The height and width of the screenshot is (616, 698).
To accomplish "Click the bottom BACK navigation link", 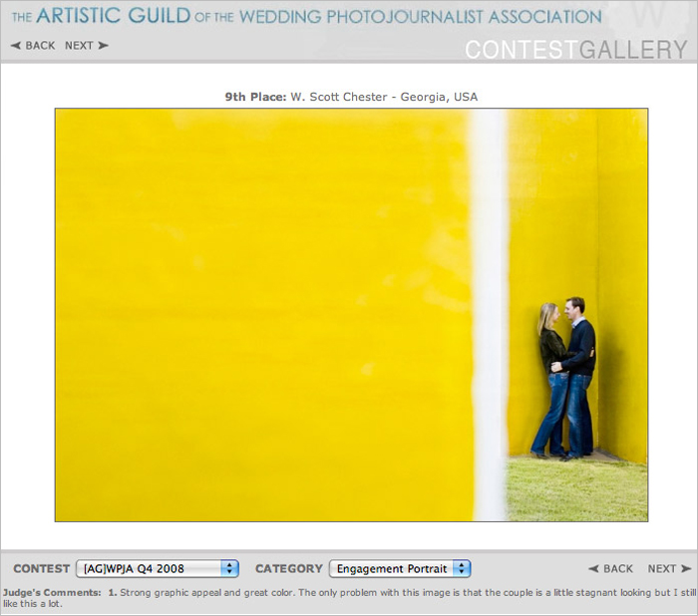I will (610, 568).
